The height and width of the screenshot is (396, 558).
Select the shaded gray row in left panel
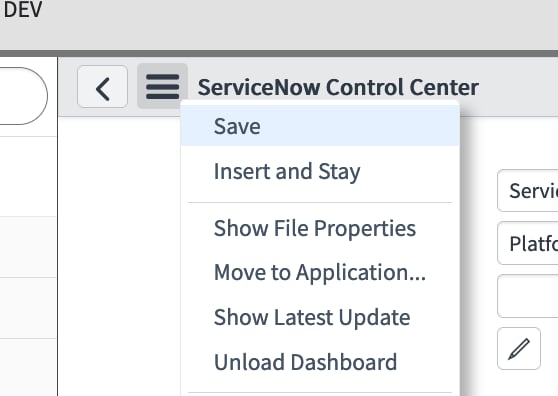click(x=28, y=247)
